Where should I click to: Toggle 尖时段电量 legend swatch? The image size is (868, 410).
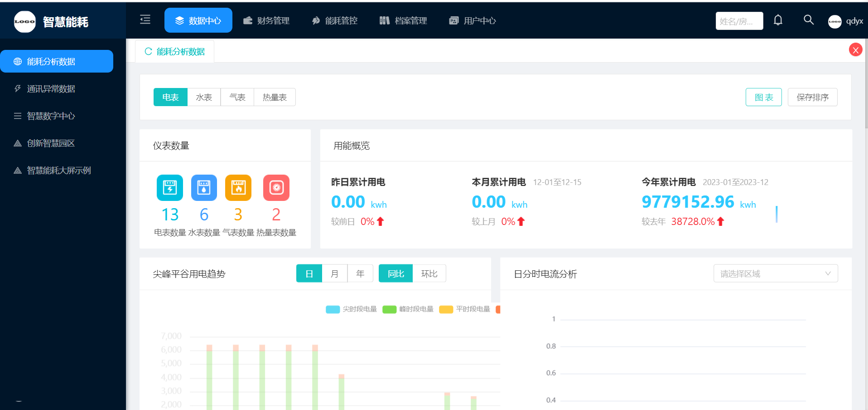[333, 309]
